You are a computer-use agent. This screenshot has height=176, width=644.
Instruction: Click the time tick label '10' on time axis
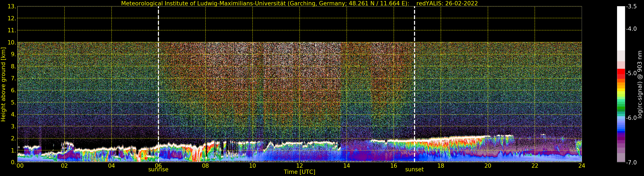[252, 166]
